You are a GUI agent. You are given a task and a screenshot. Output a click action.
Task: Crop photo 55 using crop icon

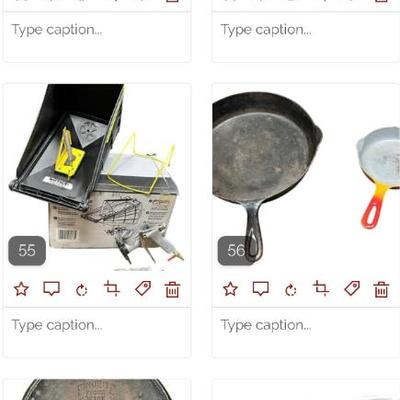[112, 288]
